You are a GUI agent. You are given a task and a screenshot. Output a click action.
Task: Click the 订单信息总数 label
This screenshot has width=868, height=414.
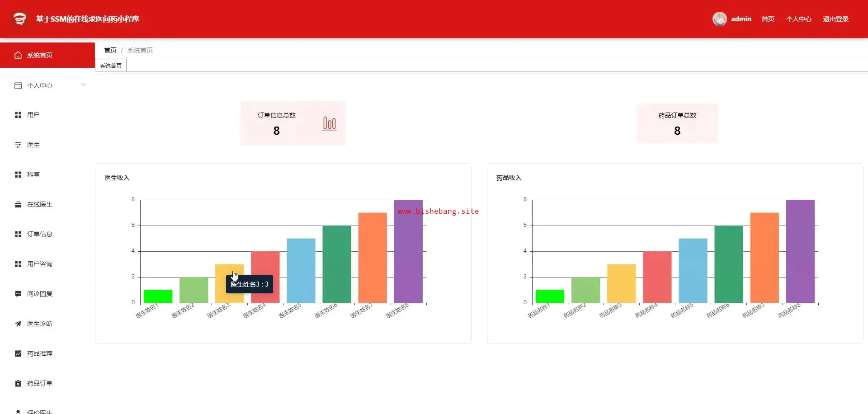click(277, 115)
